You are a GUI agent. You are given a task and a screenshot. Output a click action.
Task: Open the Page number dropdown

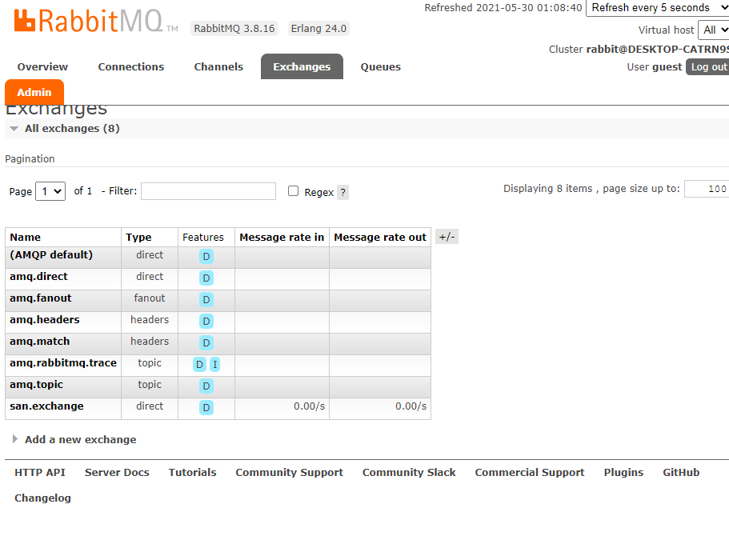[50, 191]
